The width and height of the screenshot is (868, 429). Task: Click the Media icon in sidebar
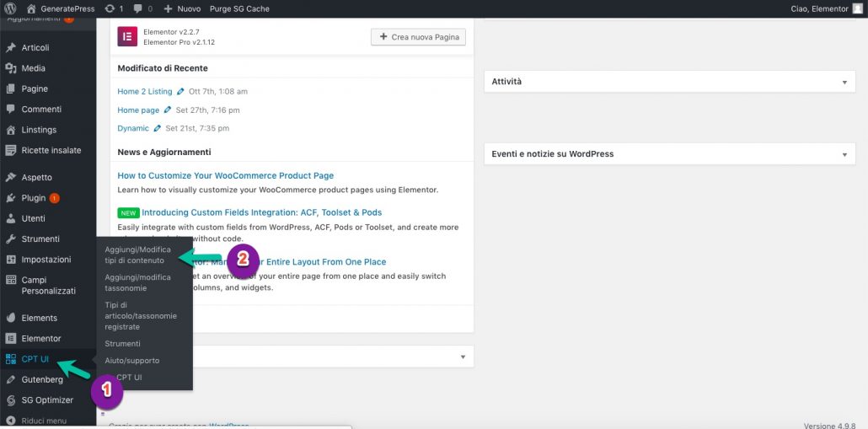pyautogui.click(x=11, y=68)
